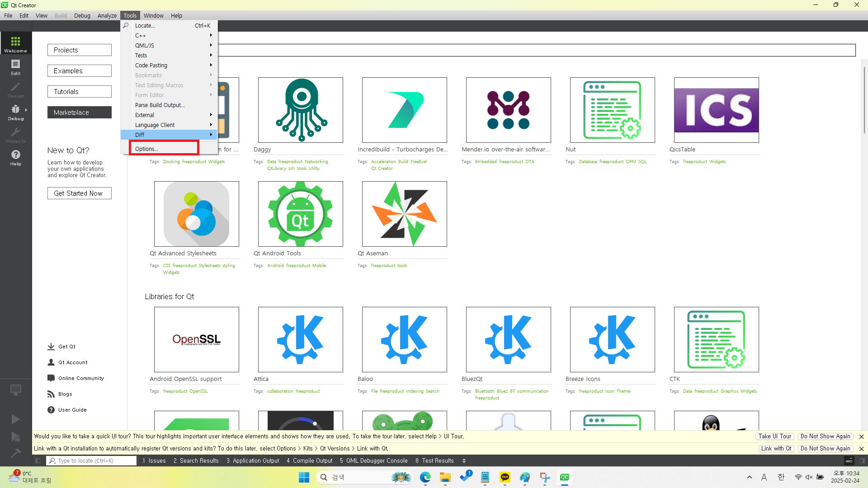Open Qt Creator in the Windows taskbar

point(564,477)
